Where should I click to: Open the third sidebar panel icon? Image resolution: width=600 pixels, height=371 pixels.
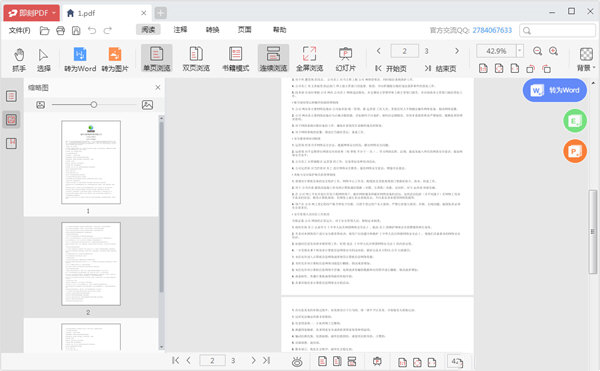pos(11,143)
